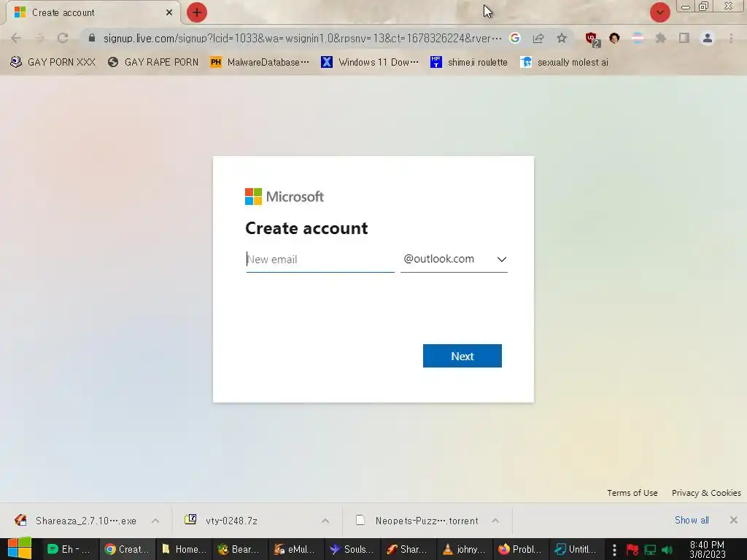Viewport: 747px width, 560px height.
Task: Switch to the Firefox Probl… taskbar item
Action: pyautogui.click(x=521, y=549)
